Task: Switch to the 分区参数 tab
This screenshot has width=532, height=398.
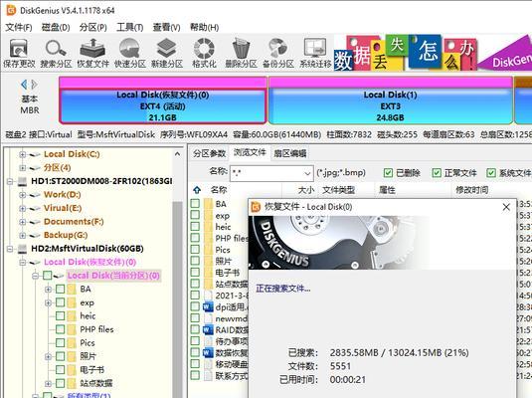Action: pos(210,153)
